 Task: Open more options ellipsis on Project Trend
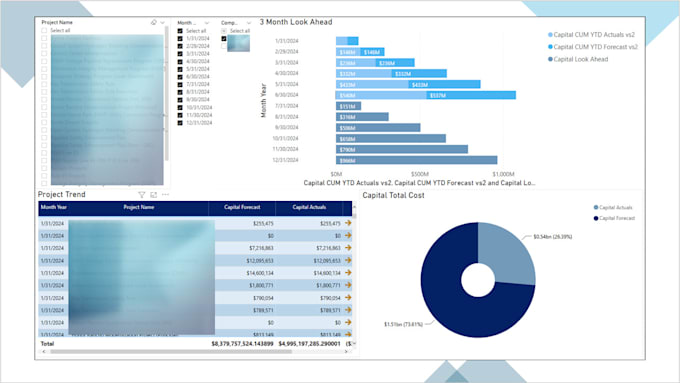165,195
